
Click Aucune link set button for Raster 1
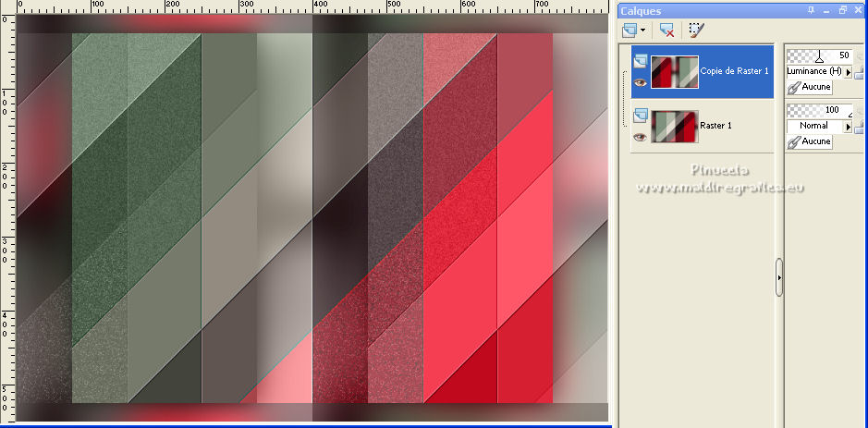point(809,141)
